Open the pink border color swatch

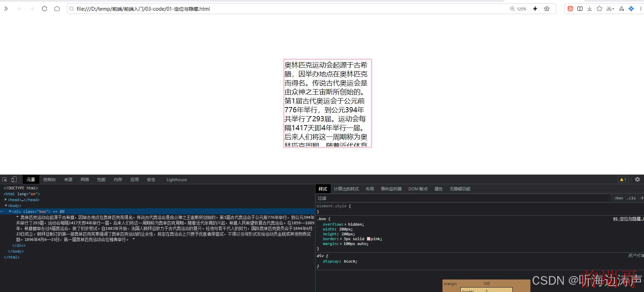(368, 239)
